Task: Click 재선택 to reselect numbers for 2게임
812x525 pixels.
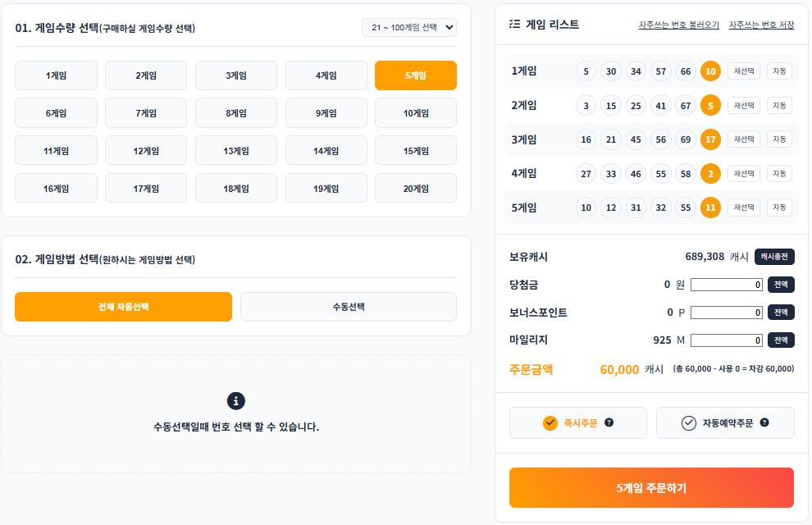Action: [743, 105]
